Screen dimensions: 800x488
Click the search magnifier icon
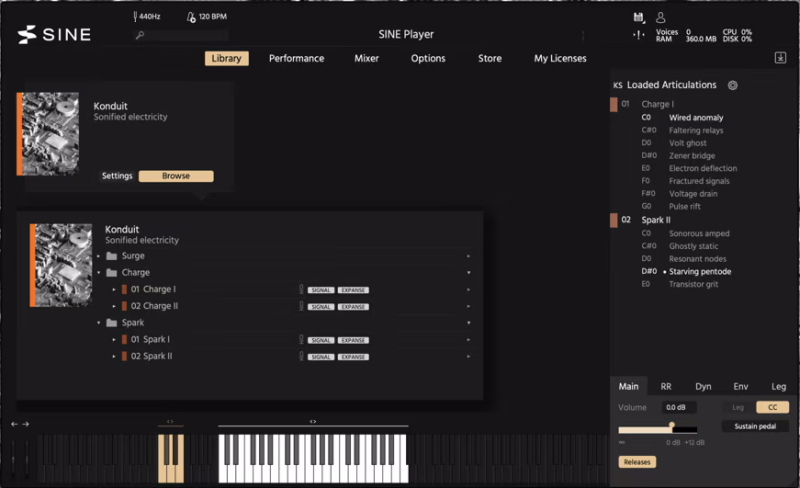(x=140, y=35)
